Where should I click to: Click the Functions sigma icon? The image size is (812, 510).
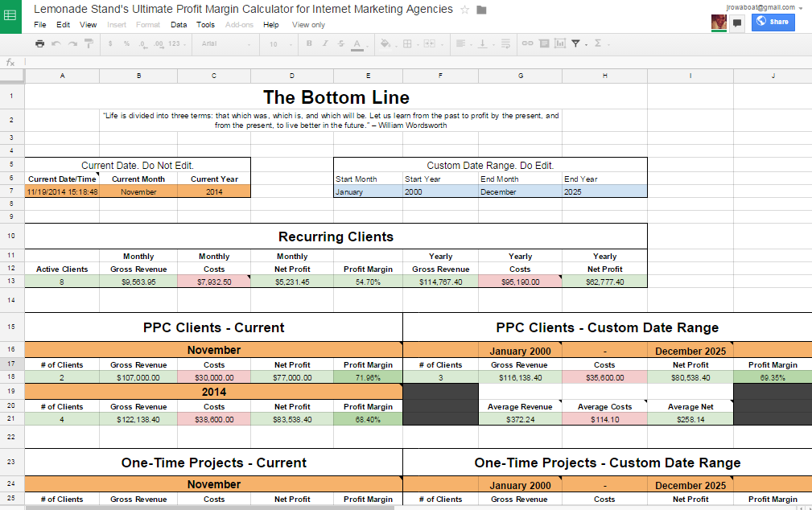coord(598,43)
